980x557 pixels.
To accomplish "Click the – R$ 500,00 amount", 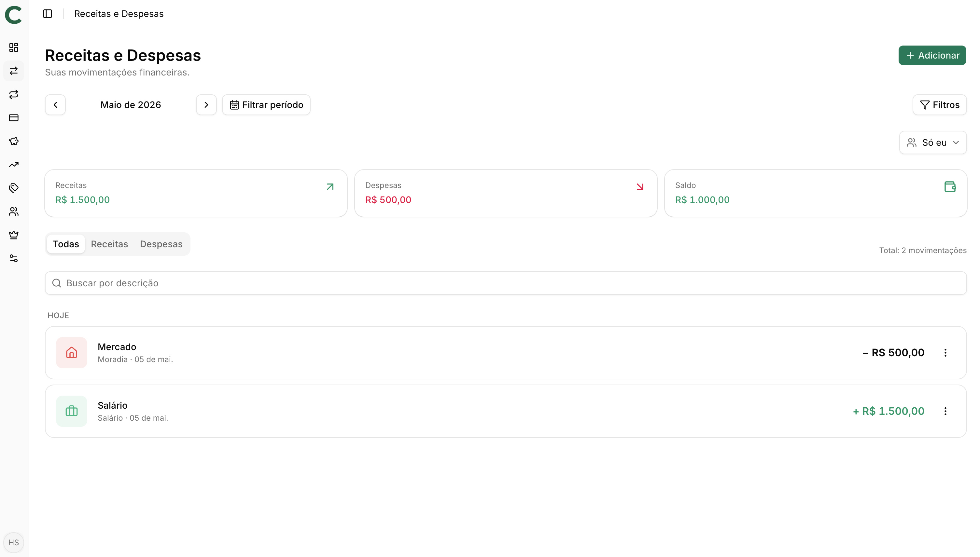I will click(x=893, y=353).
